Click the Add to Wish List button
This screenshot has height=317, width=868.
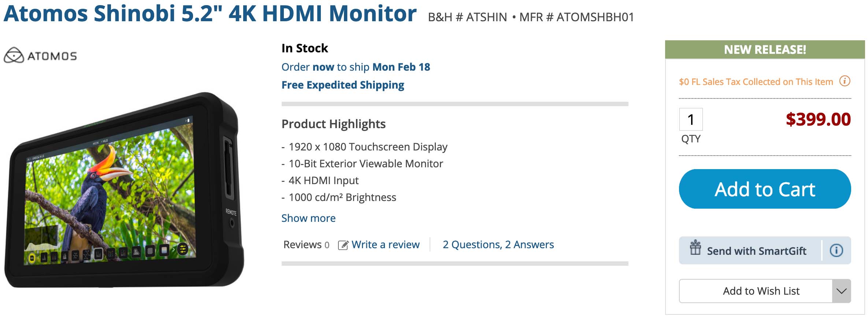(756, 291)
